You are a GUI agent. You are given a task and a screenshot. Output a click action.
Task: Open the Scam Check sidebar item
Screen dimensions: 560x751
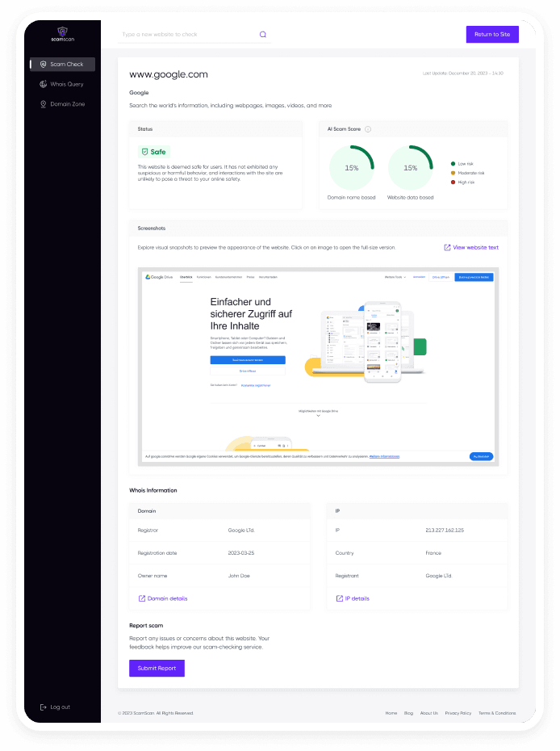point(62,64)
